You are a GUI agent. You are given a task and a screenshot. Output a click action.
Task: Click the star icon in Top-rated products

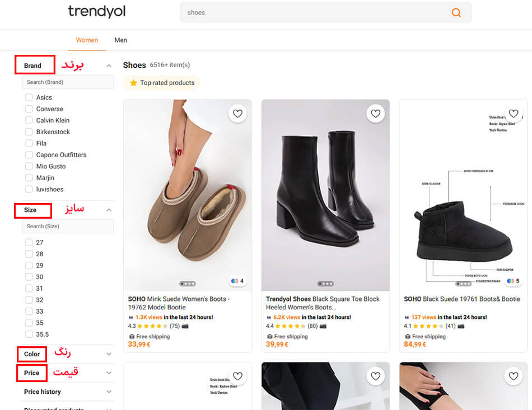coord(133,83)
